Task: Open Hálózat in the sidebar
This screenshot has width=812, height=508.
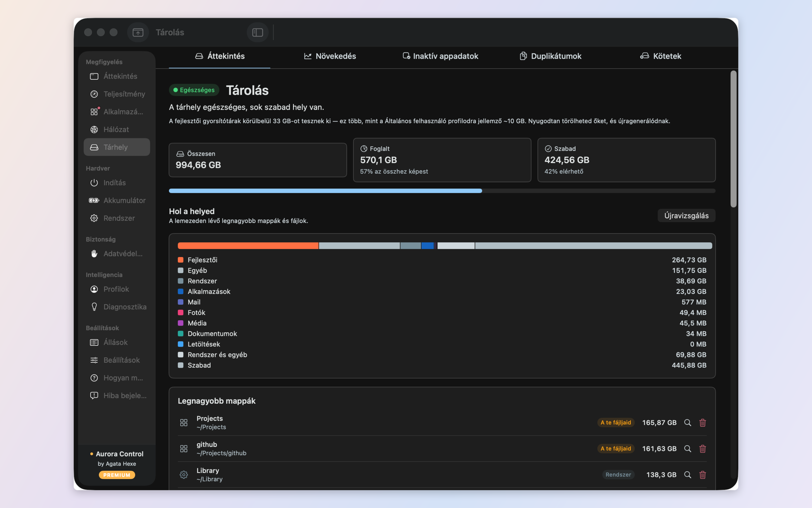Action: (x=117, y=129)
